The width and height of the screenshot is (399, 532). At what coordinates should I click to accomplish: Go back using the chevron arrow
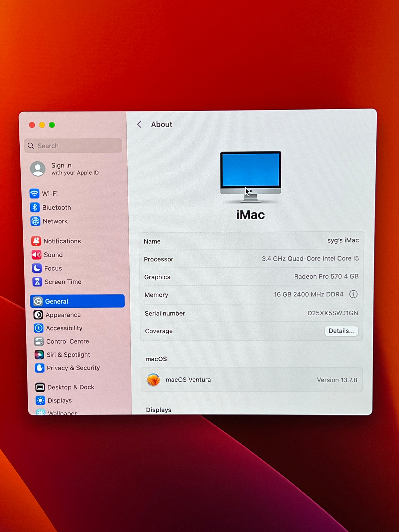[139, 124]
